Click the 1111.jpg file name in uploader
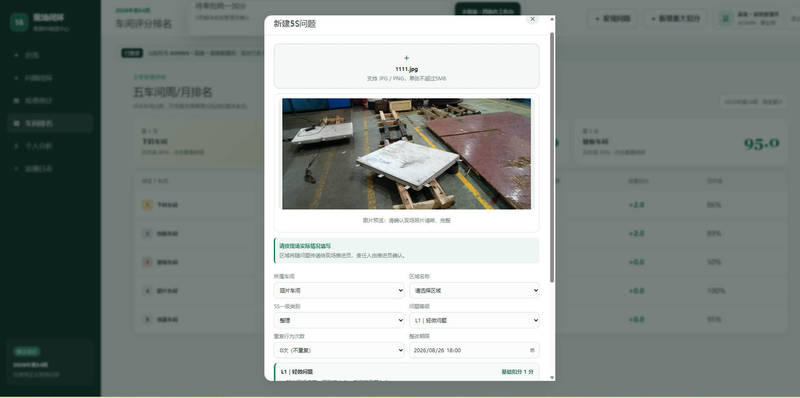Viewport: 800px width, 398px height. 407,69
